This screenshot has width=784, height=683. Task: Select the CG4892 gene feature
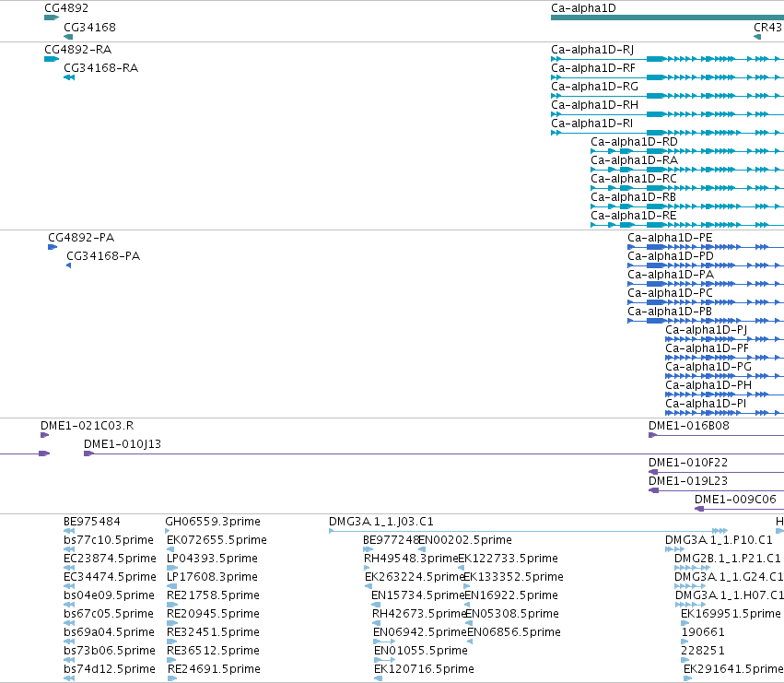[52, 18]
